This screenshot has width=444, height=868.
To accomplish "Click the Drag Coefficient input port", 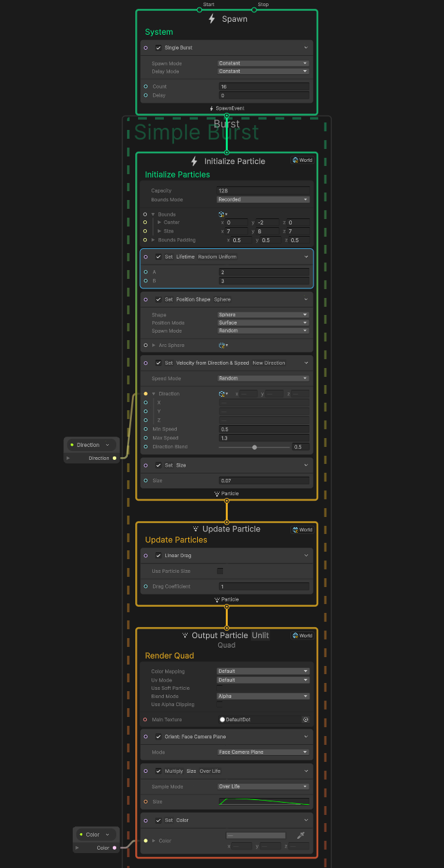I will pyautogui.click(x=146, y=586).
